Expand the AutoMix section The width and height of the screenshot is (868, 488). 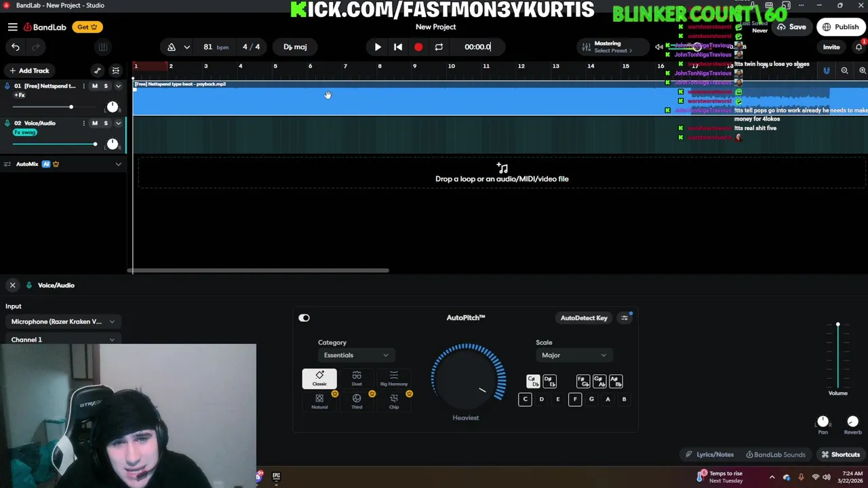pos(118,164)
